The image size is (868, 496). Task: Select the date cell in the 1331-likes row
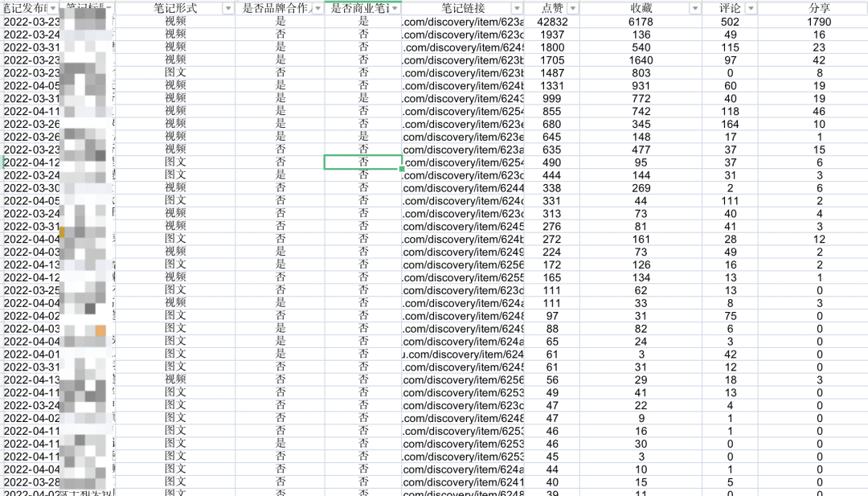pyautogui.click(x=31, y=85)
